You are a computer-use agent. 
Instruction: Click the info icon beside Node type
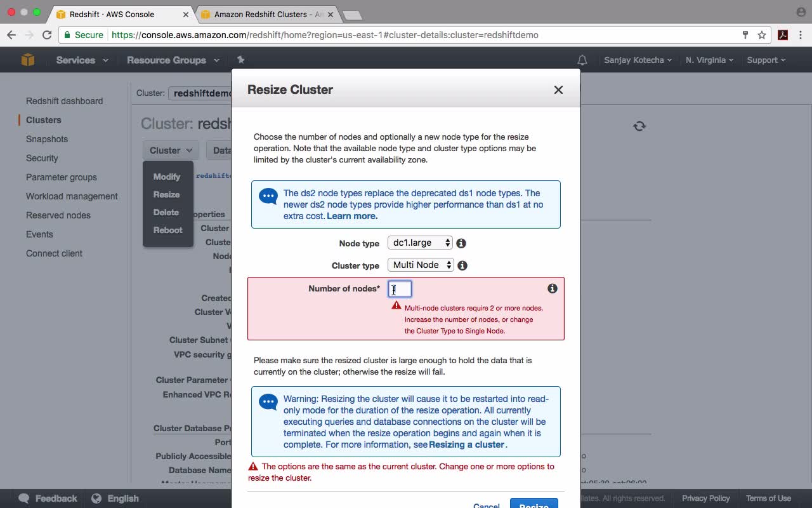coord(461,243)
